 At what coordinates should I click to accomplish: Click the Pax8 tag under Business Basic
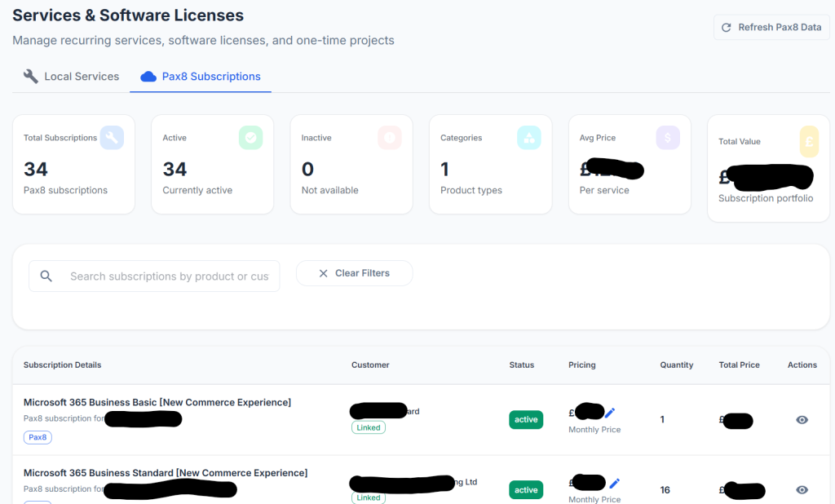(x=38, y=437)
